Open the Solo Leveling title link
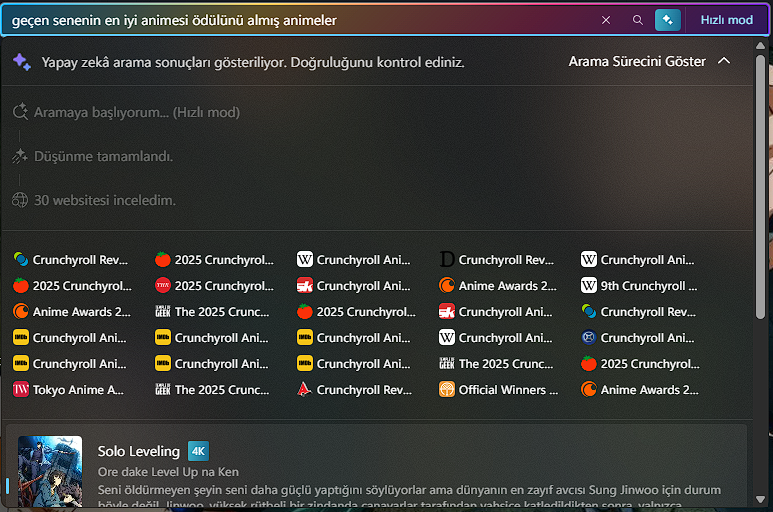Screen dimensions: 773x512 pyautogui.click(x=139, y=451)
